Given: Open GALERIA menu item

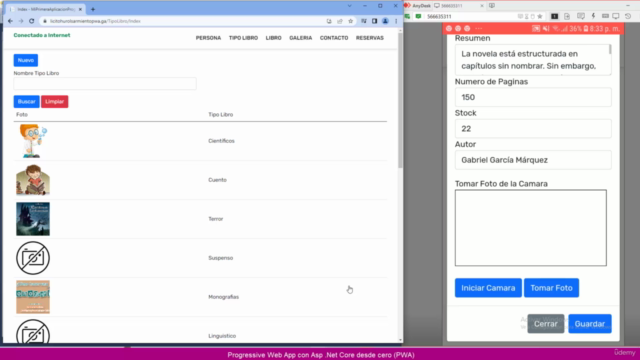Looking at the screenshot, I should point(300,38).
